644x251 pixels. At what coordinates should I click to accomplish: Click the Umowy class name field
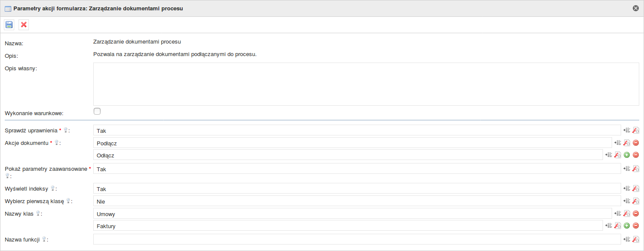click(x=353, y=213)
